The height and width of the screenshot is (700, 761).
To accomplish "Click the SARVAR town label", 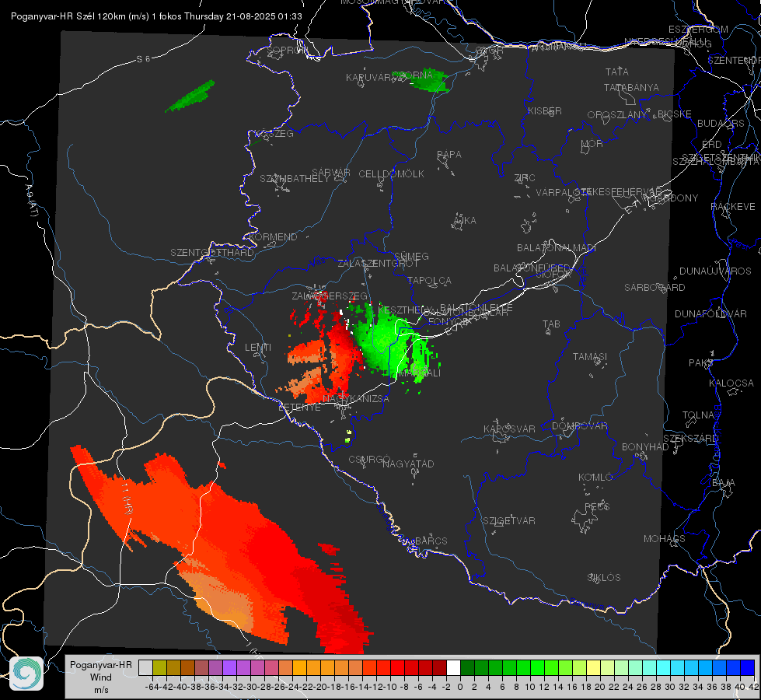I will (x=331, y=173).
